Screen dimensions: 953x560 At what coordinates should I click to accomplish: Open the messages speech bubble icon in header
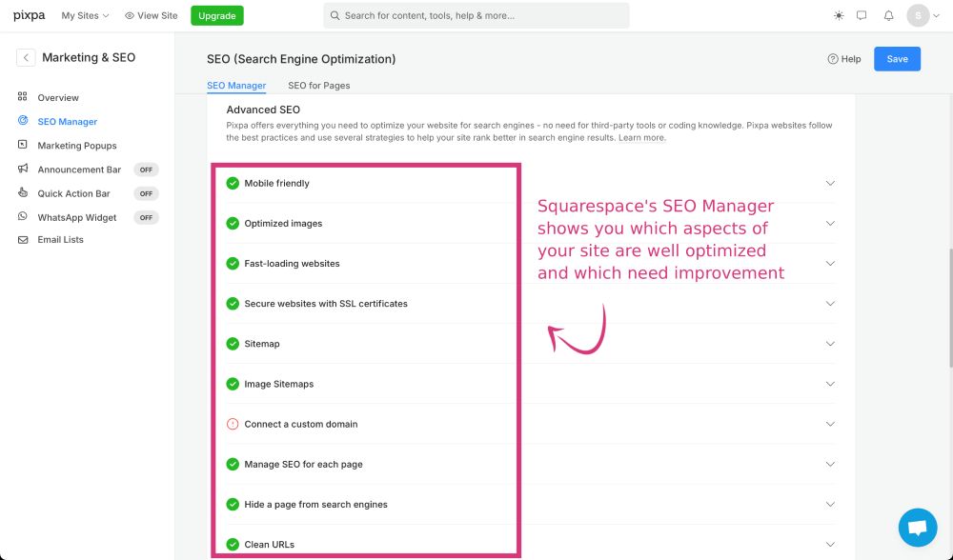pos(862,16)
